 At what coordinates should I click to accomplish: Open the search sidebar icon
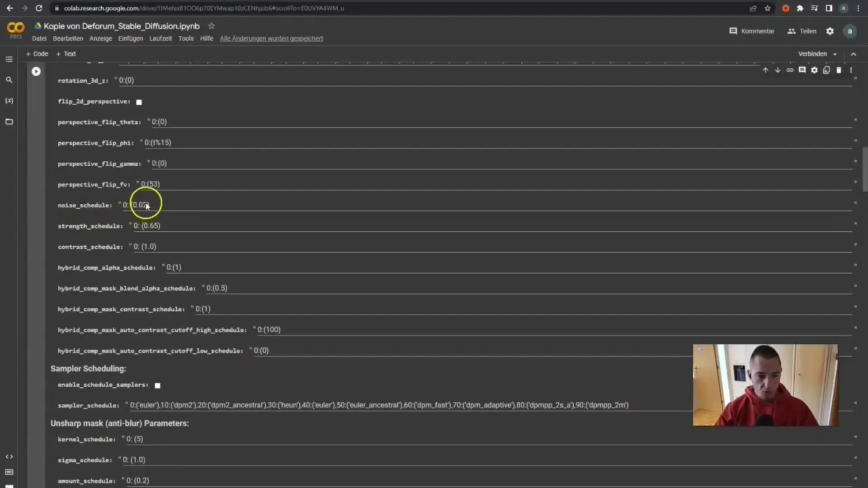click(9, 80)
